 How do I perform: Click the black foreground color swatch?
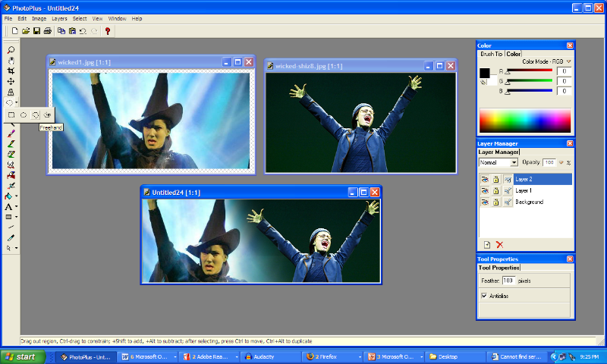484,73
